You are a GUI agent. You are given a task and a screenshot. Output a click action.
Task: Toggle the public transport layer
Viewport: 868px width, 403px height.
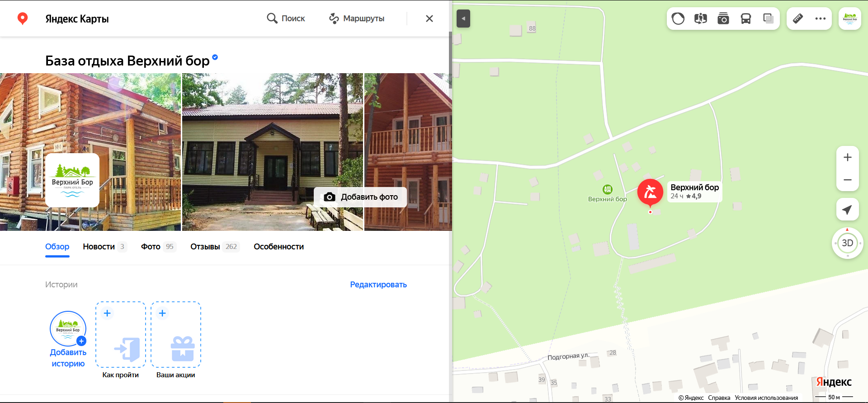click(x=746, y=19)
